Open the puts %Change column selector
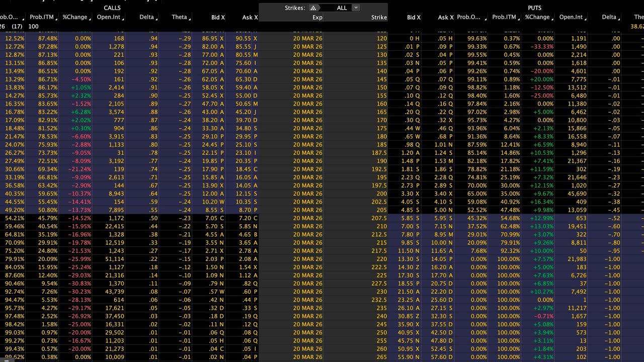Image resolution: width=644 pixels, height=362 pixels. [x=553, y=19]
